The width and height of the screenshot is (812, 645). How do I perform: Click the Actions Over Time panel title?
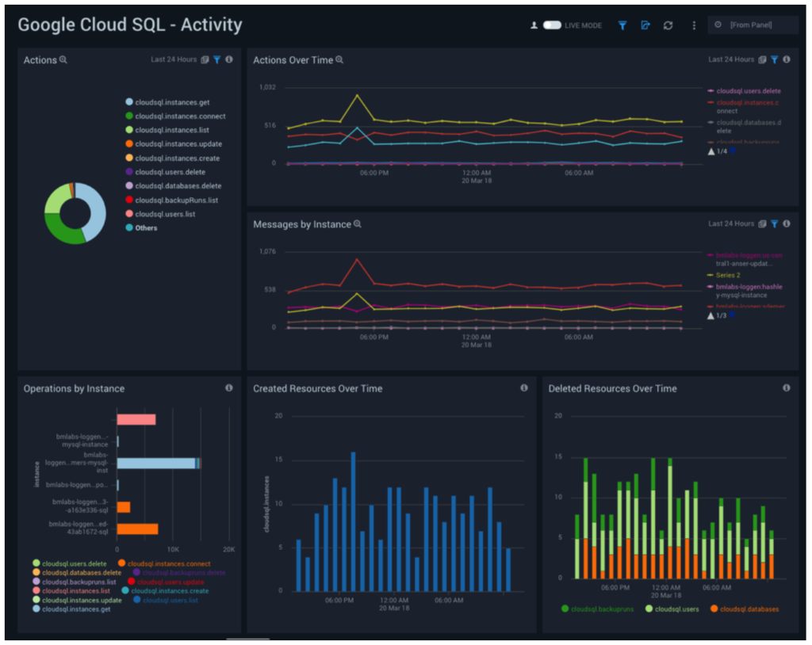pyautogui.click(x=293, y=60)
